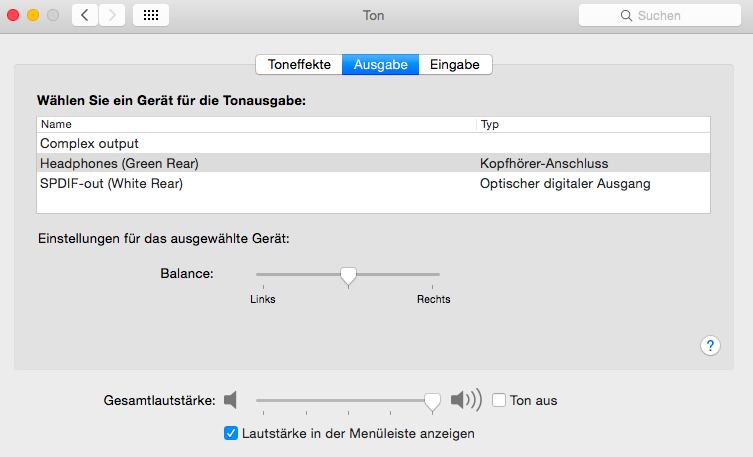
Task: Show all preferences grid icon
Action: tap(150, 15)
